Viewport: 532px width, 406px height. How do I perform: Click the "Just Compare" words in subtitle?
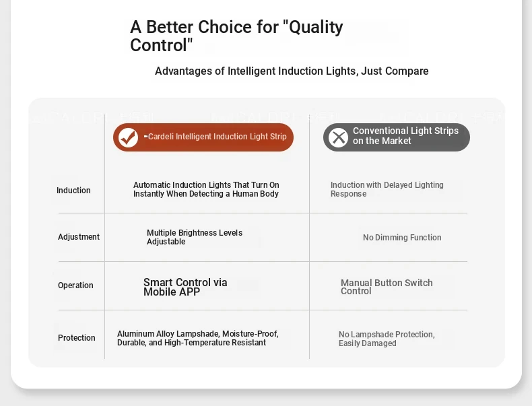click(x=395, y=71)
